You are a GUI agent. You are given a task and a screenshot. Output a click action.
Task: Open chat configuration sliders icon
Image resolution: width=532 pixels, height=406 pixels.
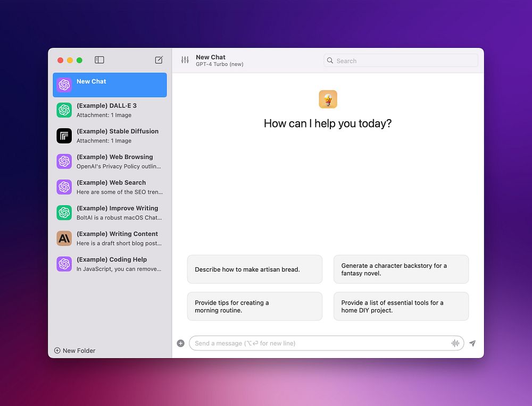[185, 60]
